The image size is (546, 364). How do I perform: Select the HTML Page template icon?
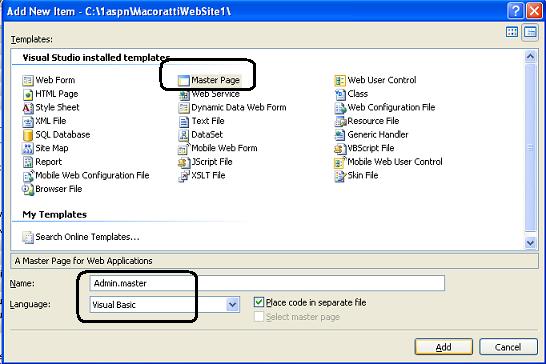[x=28, y=94]
